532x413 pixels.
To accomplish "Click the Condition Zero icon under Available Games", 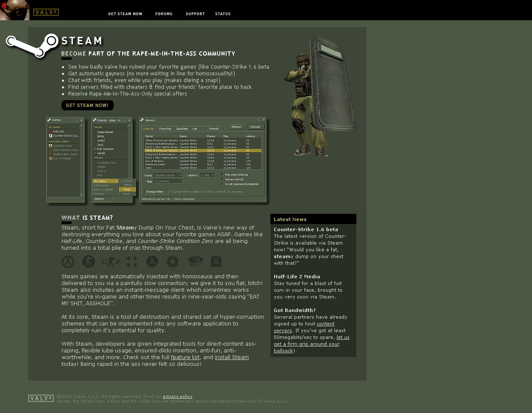I will (x=51, y=146).
